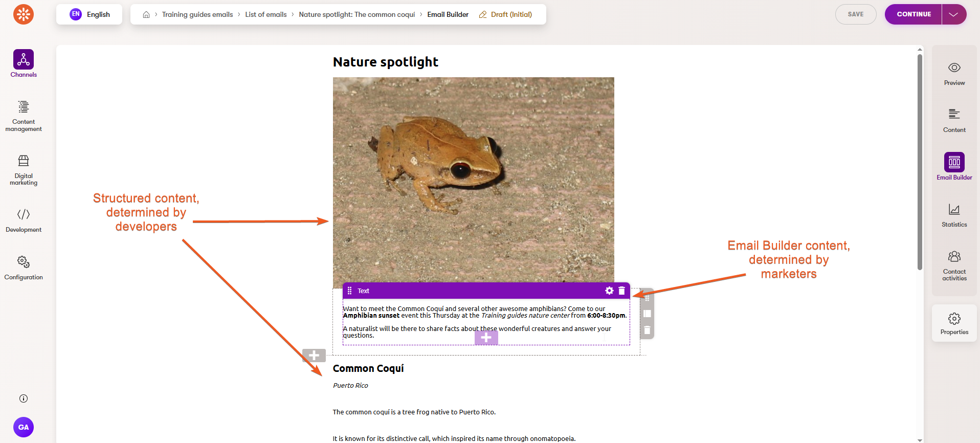Open the English language selector
980x443 pixels.
90,14
